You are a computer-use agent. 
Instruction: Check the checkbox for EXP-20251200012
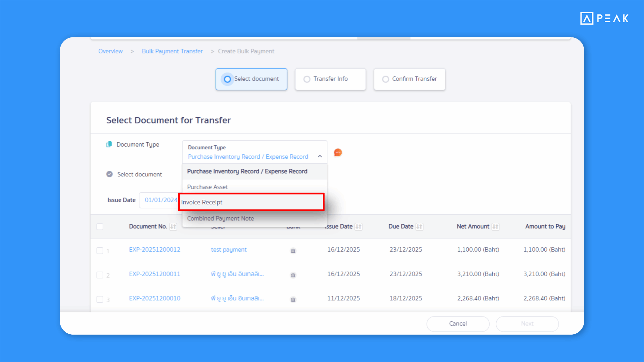pos(100,250)
